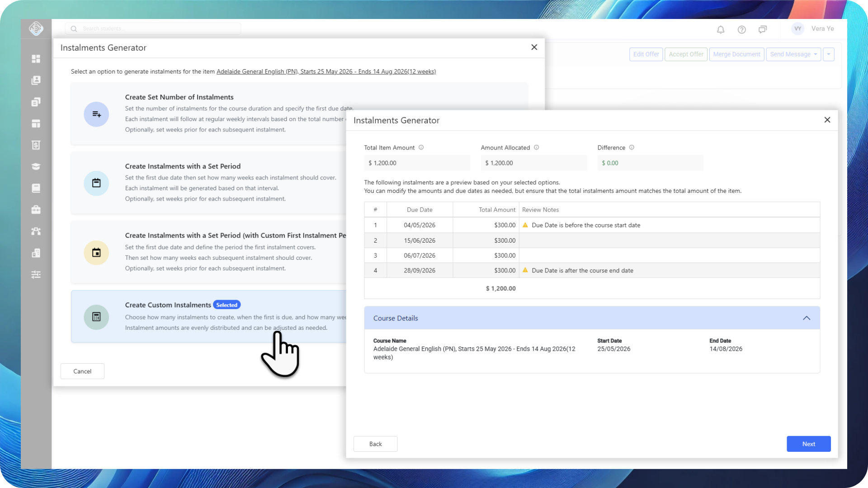Click the Start Date value 25/05/2026
This screenshot has height=488, width=868.
[x=613, y=349]
